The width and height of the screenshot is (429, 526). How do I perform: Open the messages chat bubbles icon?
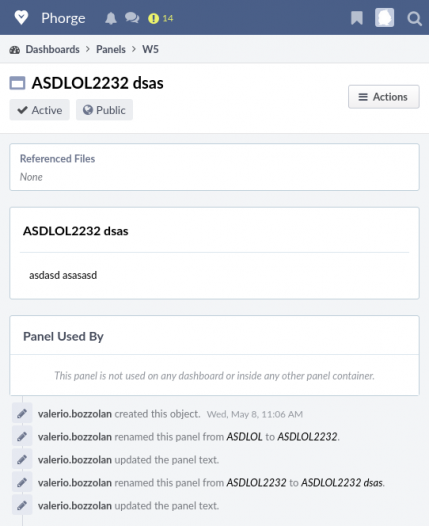pos(132,18)
